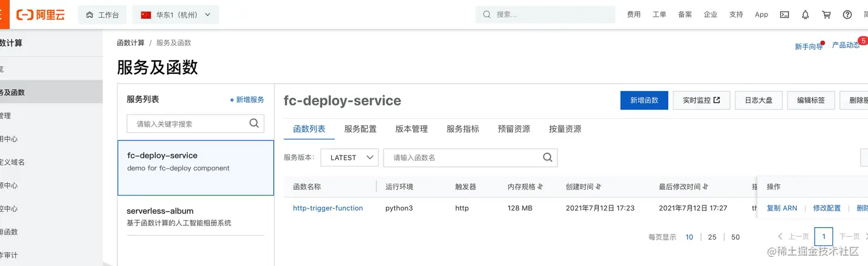The width and height of the screenshot is (868, 266).
Task: Click the search icon in function name field
Action: (547, 158)
